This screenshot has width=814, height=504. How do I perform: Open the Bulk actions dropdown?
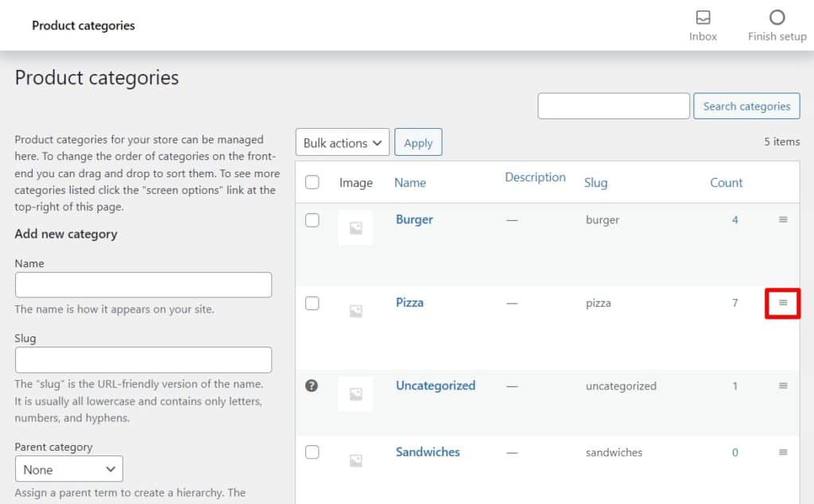pyautogui.click(x=342, y=142)
